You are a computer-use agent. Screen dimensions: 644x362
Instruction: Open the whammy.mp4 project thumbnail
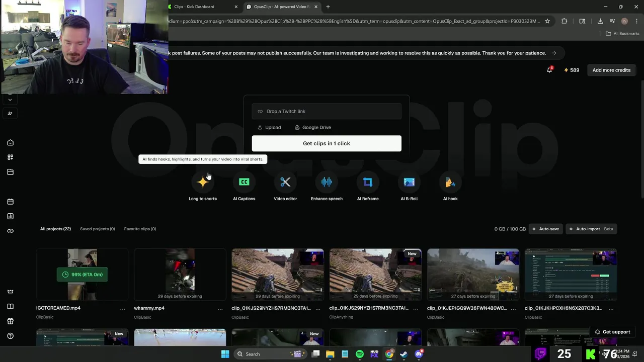click(180, 275)
